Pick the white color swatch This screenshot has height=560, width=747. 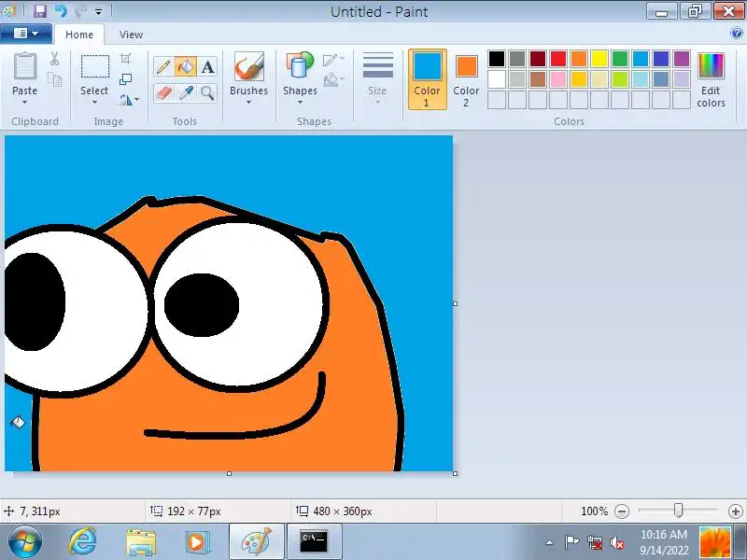point(497,79)
